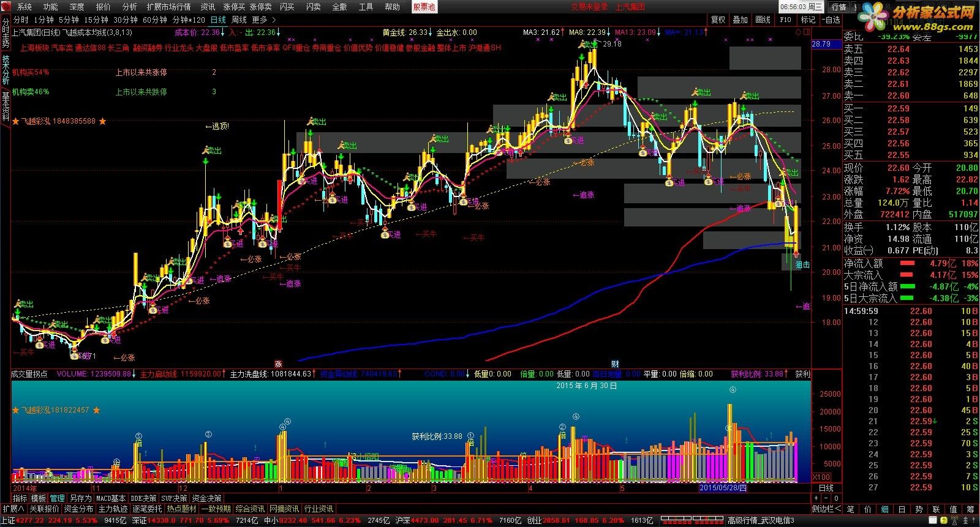Select the 周线 weekly period tab

pyautogui.click(x=239, y=20)
